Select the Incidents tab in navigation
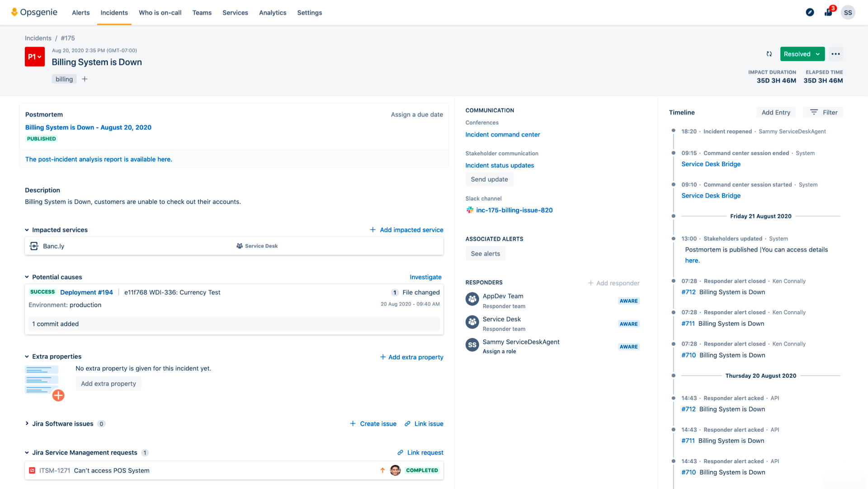 click(x=114, y=13)
